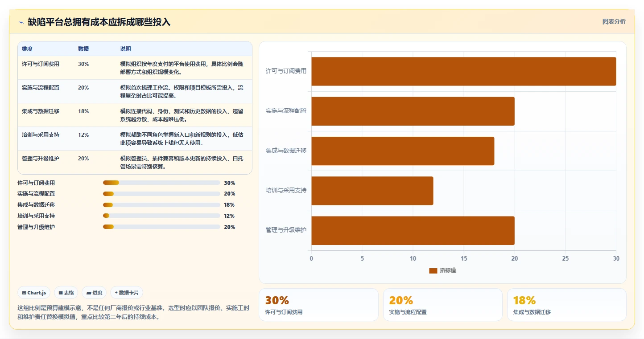
Task: Open the 20% 实施与流程配置 data card
Action: 442,305
